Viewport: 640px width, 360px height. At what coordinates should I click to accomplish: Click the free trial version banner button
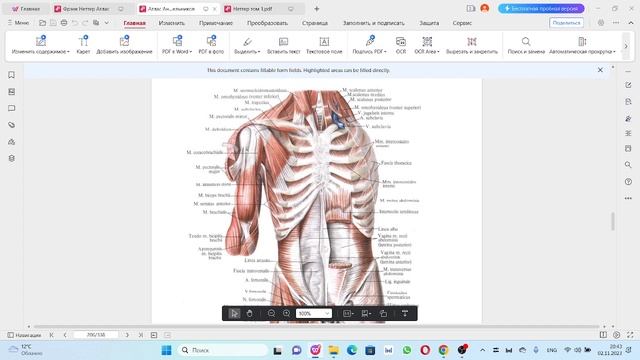541,8
